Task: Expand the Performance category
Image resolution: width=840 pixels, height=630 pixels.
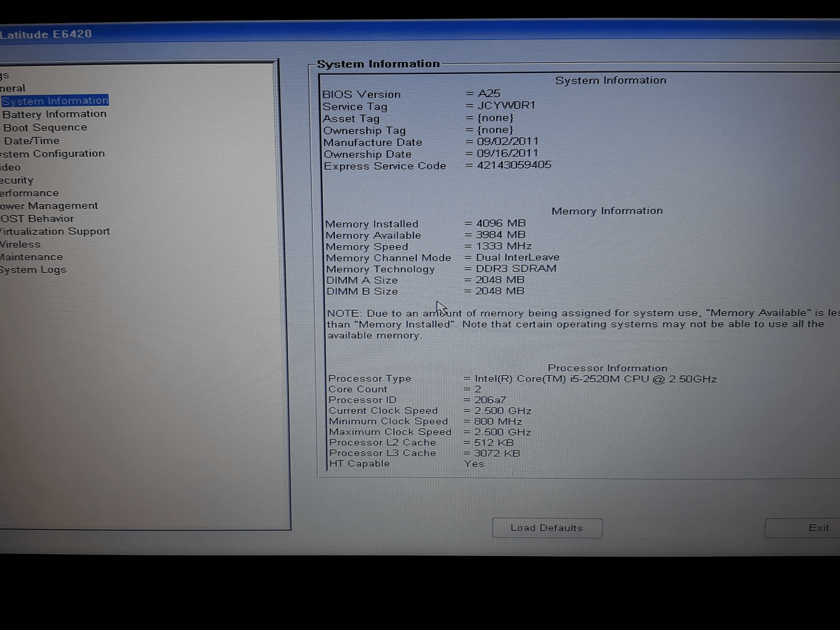Action: [x=29, y=193]
